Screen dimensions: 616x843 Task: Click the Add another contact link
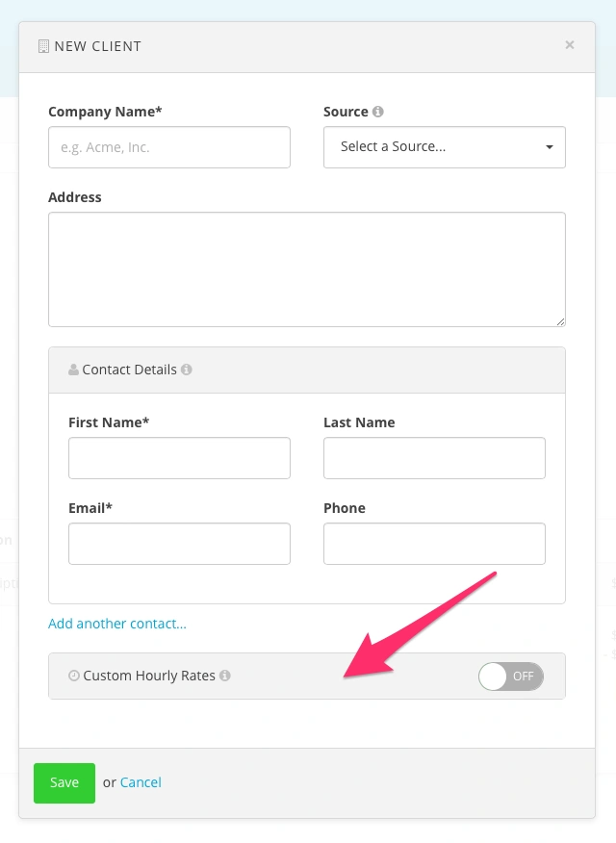117,624
